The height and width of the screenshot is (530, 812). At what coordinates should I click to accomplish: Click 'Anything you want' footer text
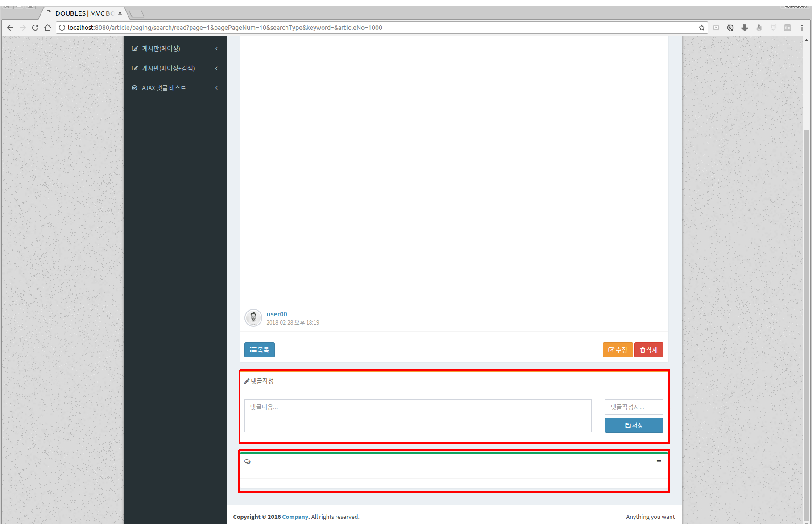coord(650,517)
